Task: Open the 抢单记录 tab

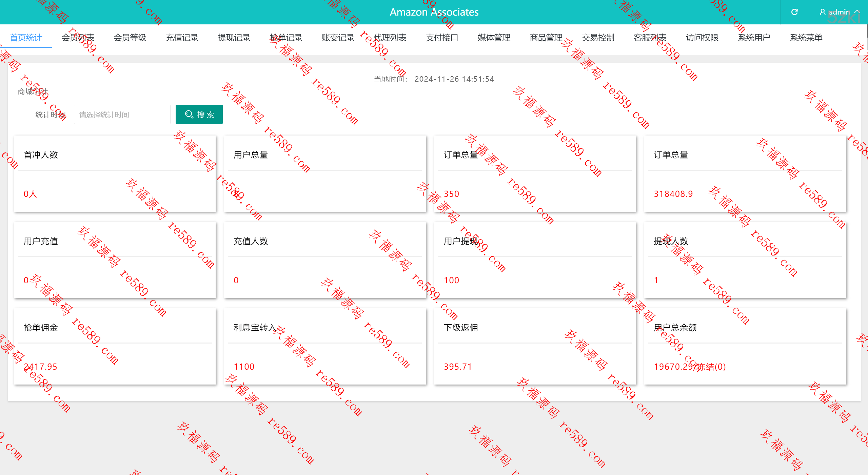Action: 286,38
